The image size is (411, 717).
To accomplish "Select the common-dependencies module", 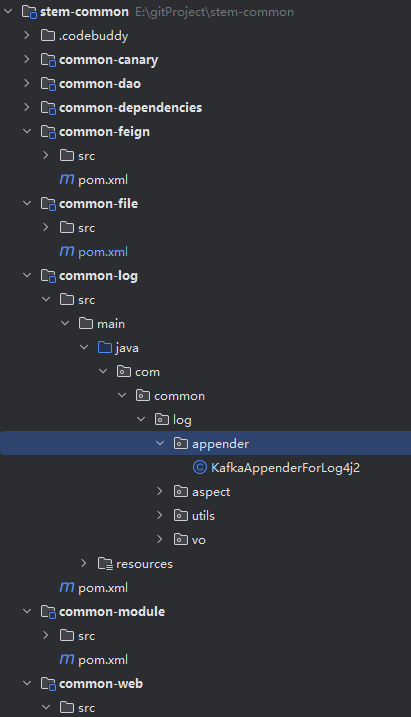I will coord(130,107).
